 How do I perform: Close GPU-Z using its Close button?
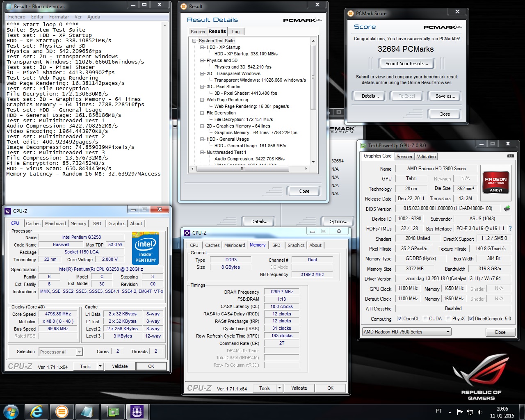(500, 332)
